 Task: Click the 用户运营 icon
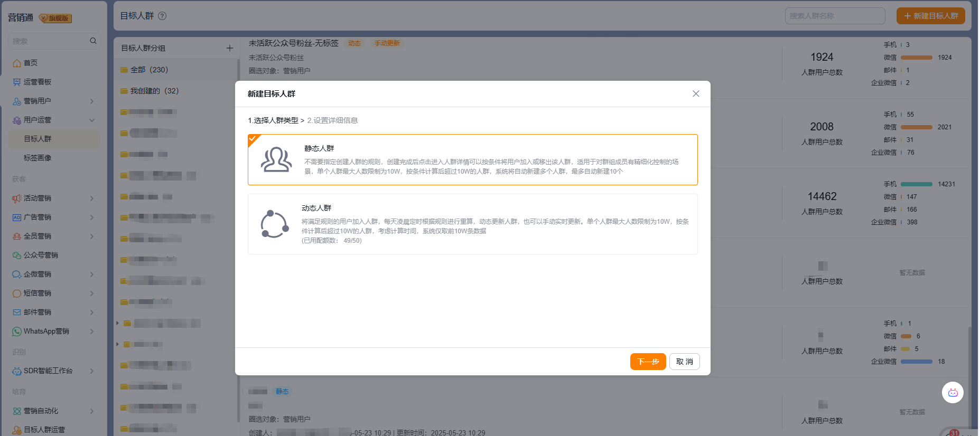pyautogui.click(x=17, y=120)
